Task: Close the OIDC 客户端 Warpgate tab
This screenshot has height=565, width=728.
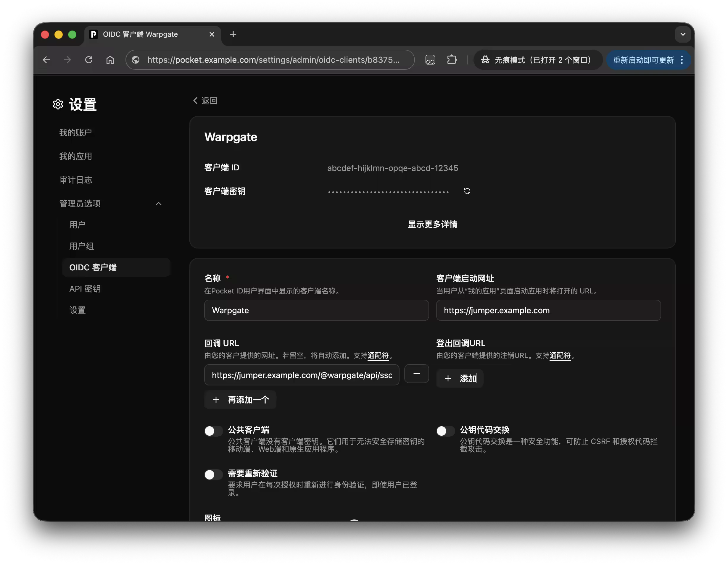Action: click(x=212, y=34)
